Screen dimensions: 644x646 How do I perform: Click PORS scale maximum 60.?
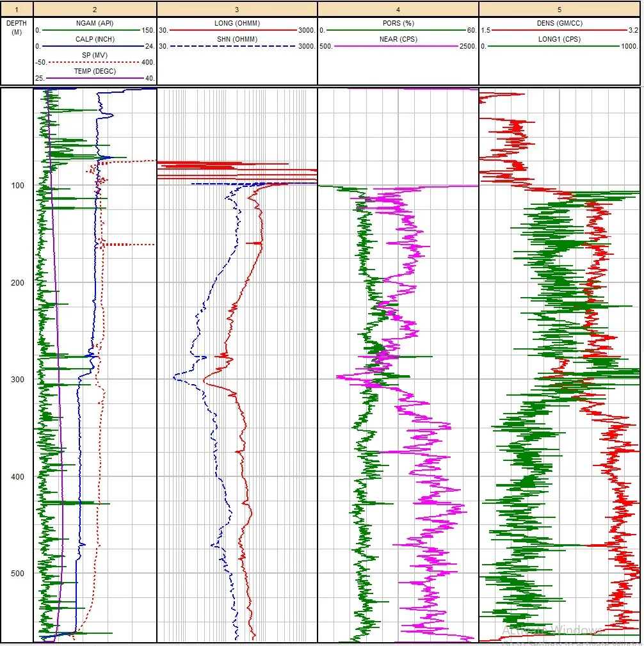[x=472, y=30]
